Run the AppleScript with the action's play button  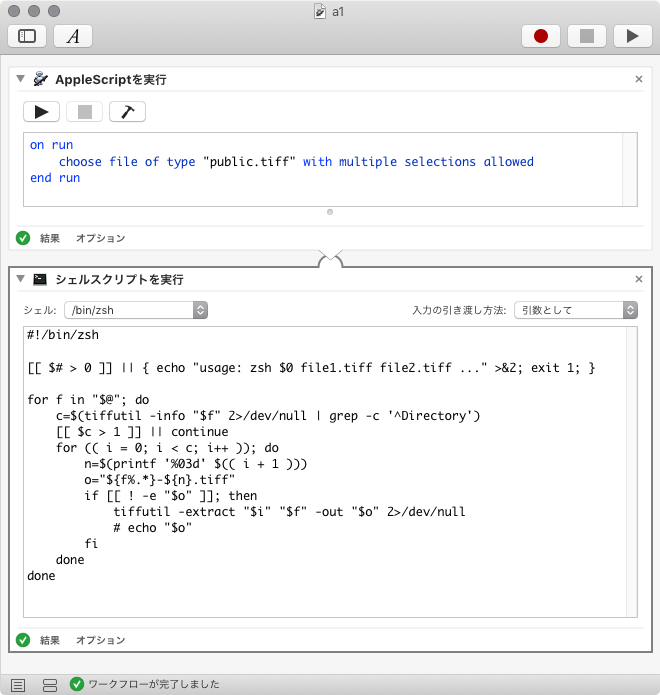point(41,112)
